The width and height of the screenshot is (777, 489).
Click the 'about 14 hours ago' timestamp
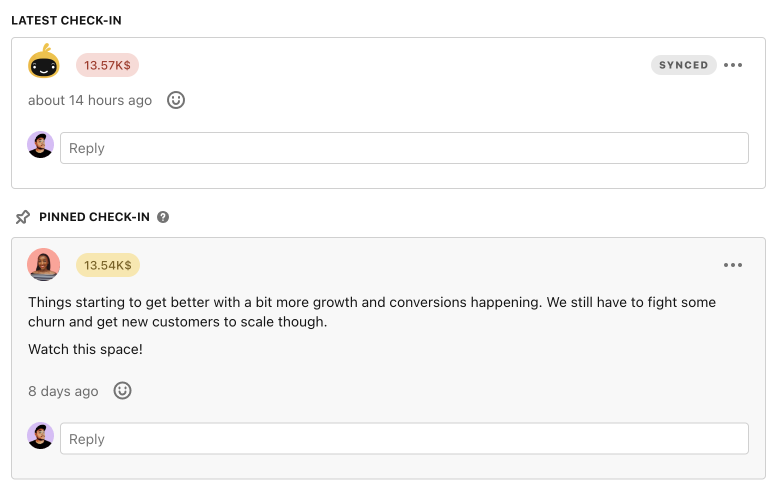(90, 100)
